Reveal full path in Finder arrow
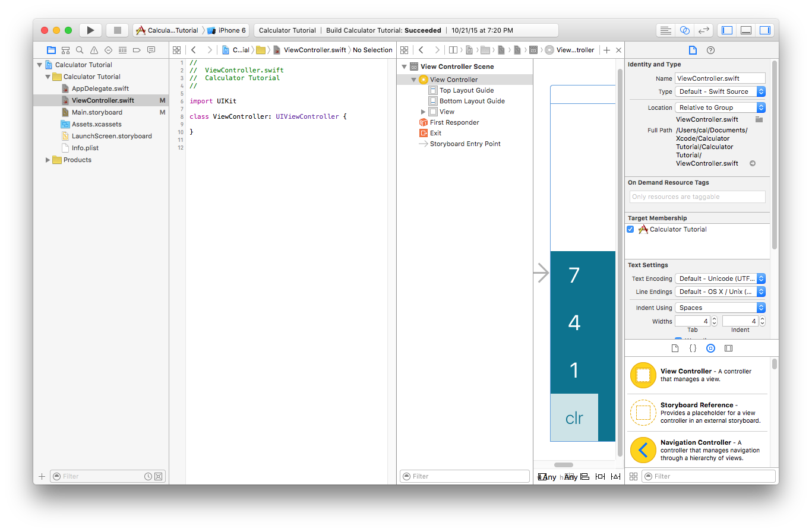Viewport: 812px width, 532px height. 753,163
